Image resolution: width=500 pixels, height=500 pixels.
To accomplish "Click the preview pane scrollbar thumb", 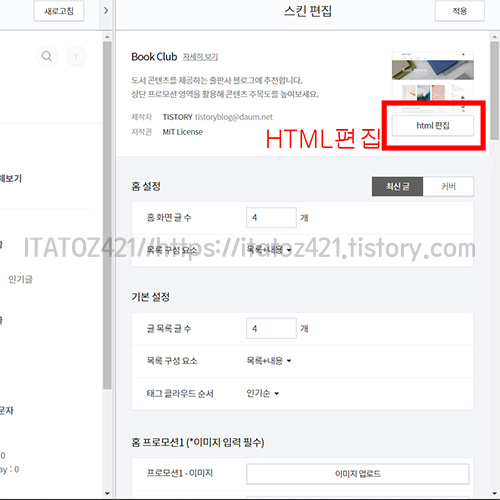I will [107, 215].
